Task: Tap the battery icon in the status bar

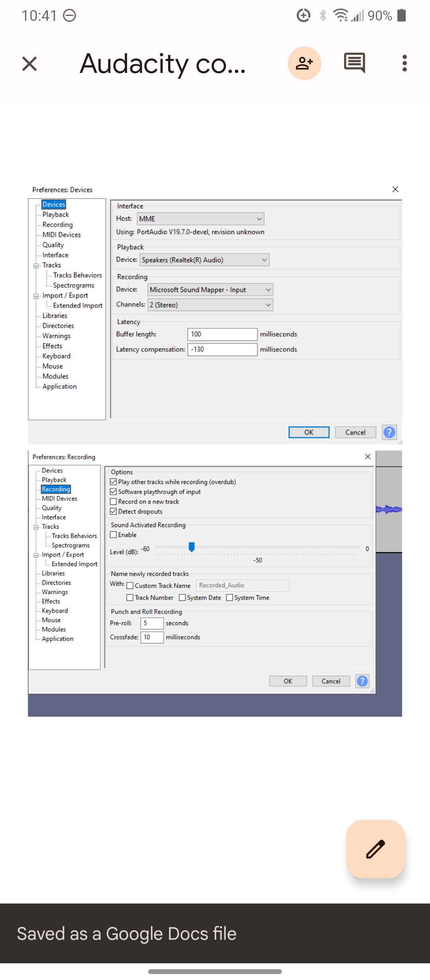Action: coord(402,15)
